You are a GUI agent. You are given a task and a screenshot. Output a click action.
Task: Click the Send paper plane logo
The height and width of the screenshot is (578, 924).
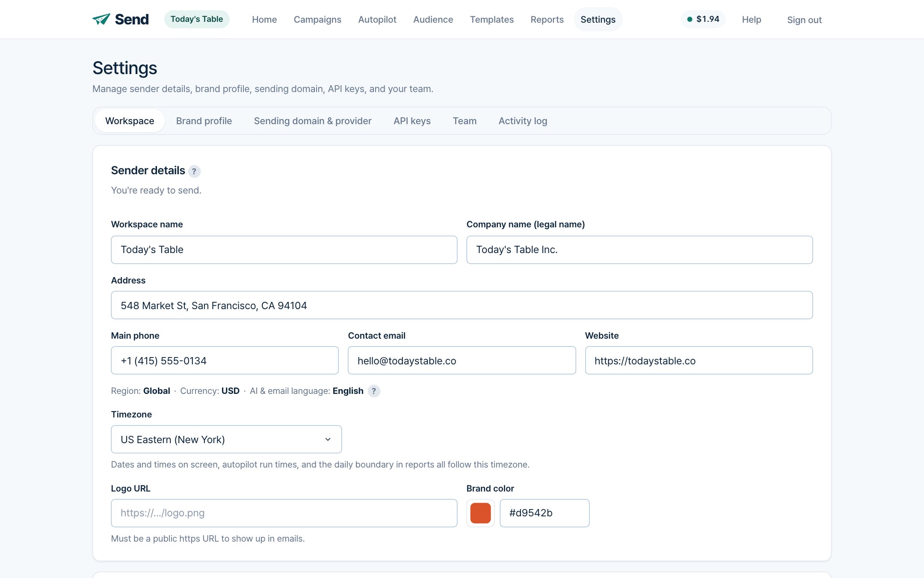coord(101,19)
